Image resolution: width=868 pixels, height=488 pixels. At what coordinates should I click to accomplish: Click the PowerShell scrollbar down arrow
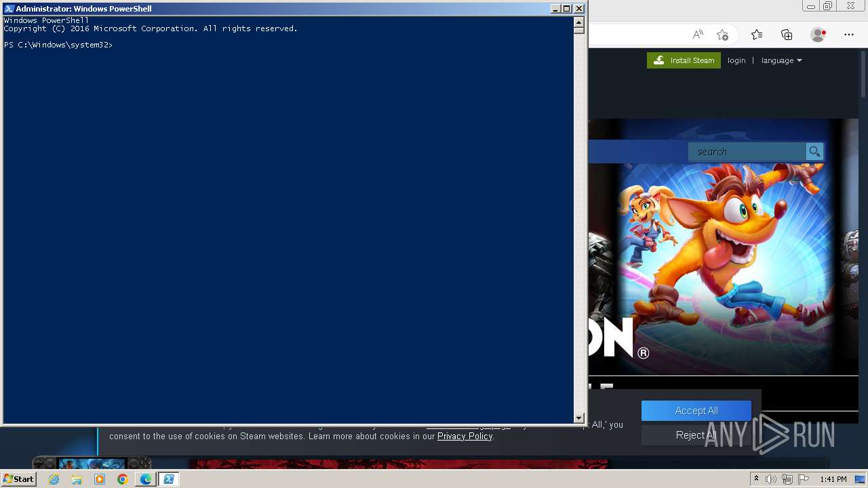click(x=578, y=418)
